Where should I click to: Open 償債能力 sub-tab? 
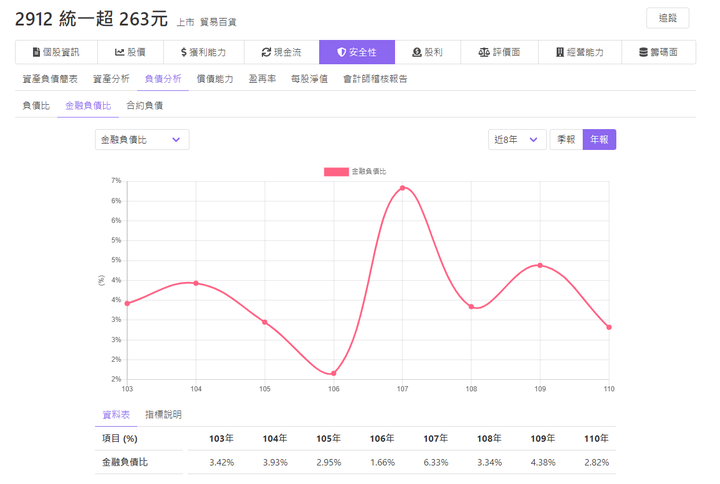215,79
